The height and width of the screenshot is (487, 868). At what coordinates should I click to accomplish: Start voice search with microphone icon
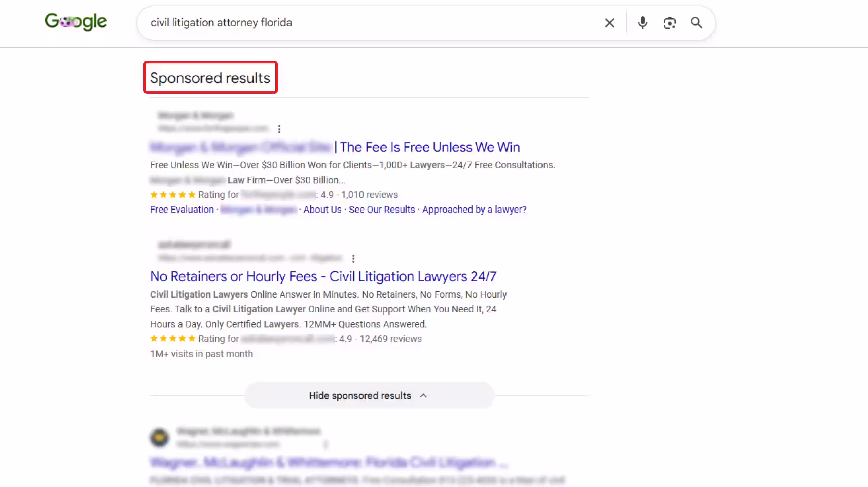pos(642,23)
